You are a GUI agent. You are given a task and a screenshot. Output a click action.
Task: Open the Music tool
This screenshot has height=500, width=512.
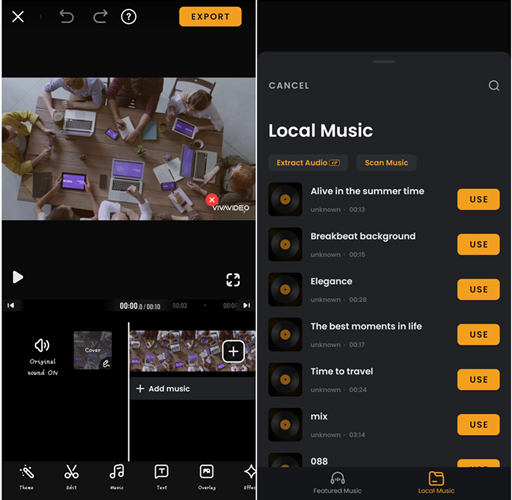point(117,477)
